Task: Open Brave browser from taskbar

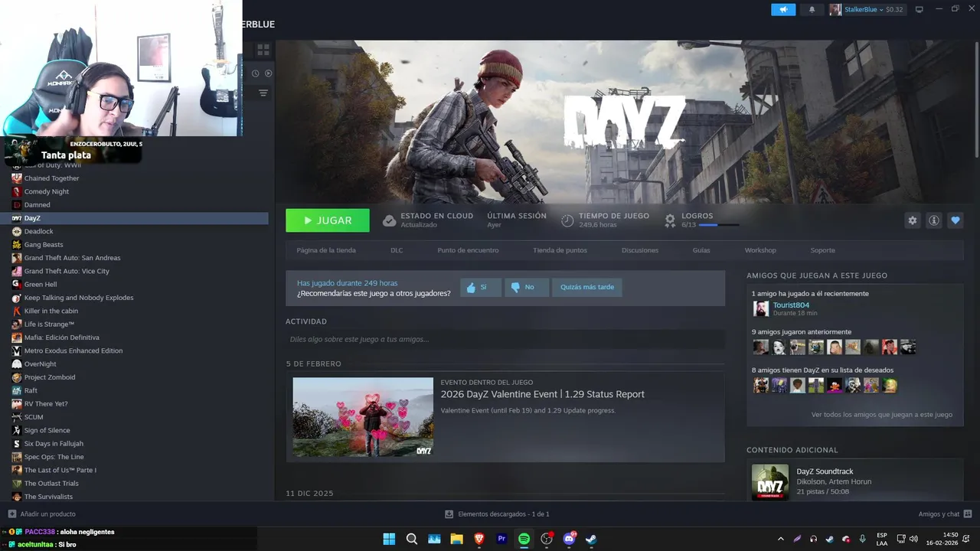Action: (479, 539)
